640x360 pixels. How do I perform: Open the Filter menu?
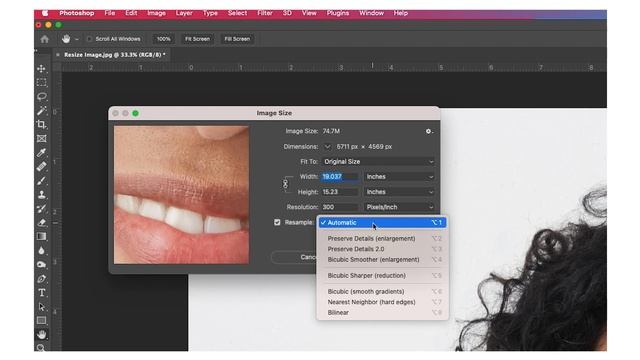(265, 13)
